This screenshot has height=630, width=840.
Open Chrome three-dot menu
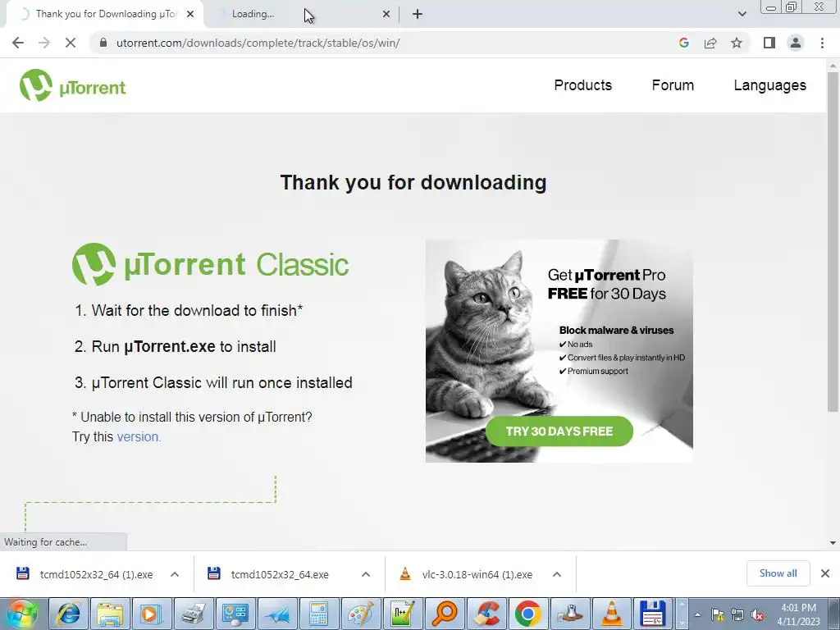point(822,43)
